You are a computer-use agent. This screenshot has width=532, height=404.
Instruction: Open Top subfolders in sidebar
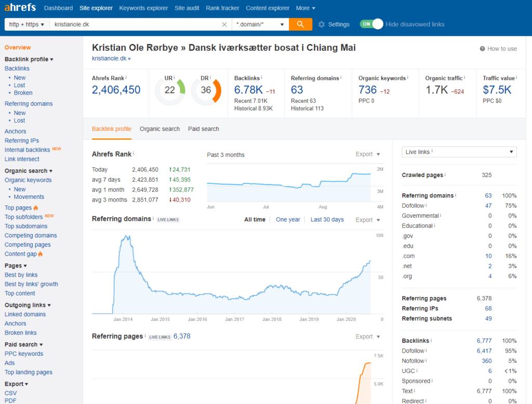tap(24, 217)
